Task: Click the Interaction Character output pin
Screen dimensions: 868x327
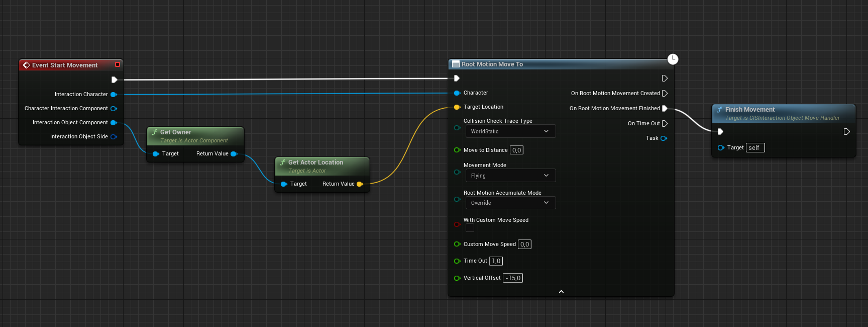Action: click(x=114, y=95)
